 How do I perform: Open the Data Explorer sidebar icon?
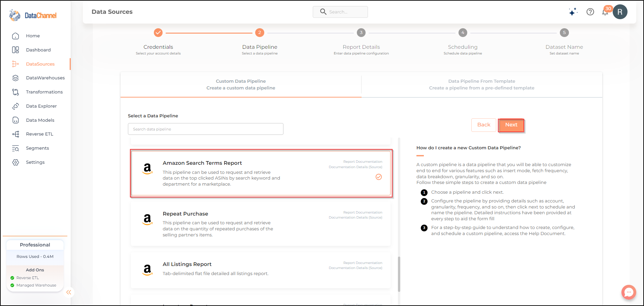[x=15, y=106]
